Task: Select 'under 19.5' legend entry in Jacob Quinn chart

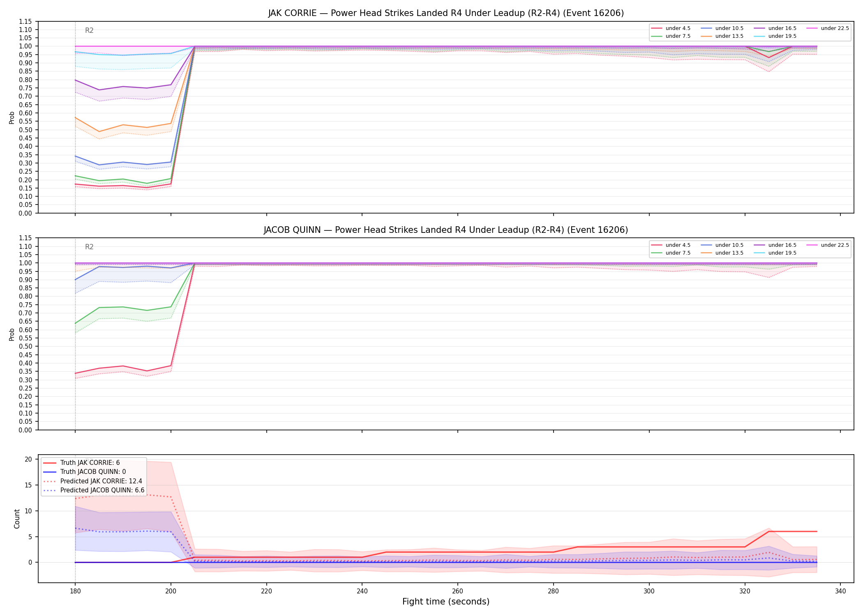Action: [775, 253]
